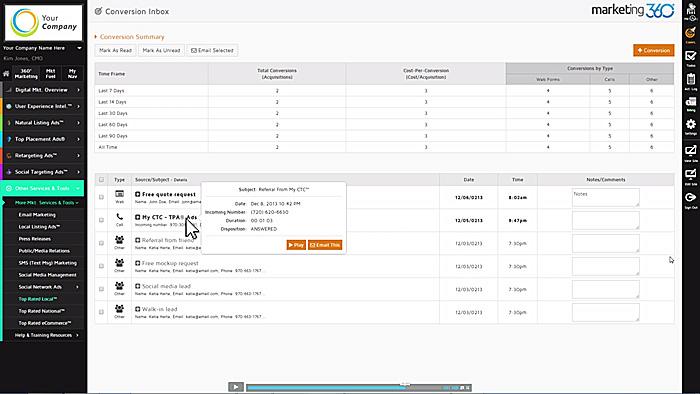This screenshot has width=700, height=394.
Task: Open the Conversion inbox icon in right sidebar
Action: pos(691,34)
